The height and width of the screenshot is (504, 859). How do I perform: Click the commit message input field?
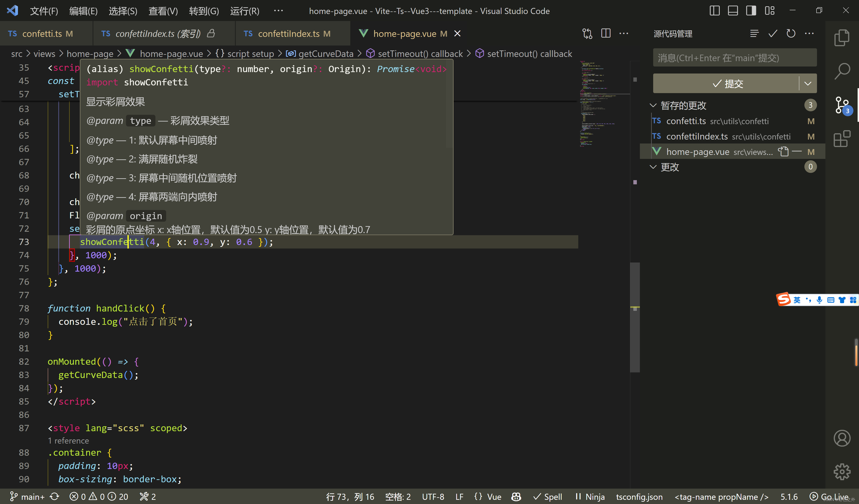(x=735, y=58)
